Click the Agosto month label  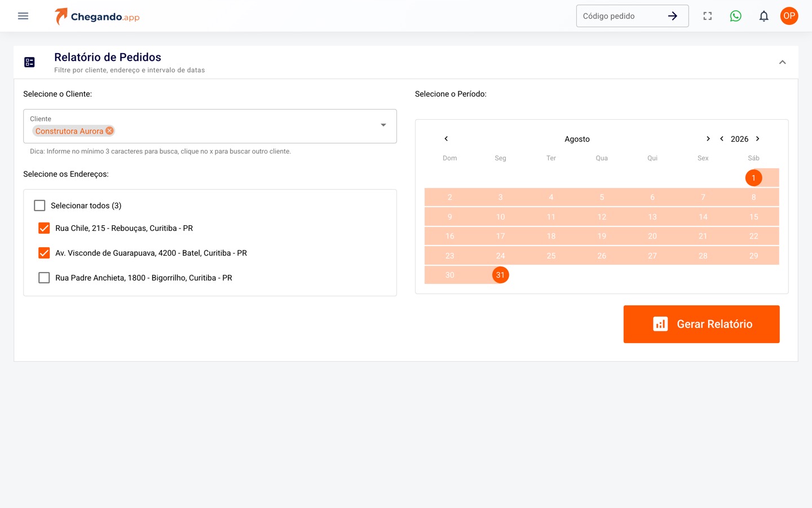577,139
